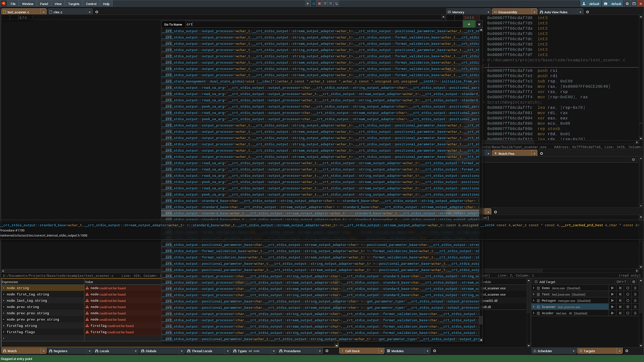
Task: Click the green arrow next to Go To Name
Action: pyautogui.click(x=469, y=24)
